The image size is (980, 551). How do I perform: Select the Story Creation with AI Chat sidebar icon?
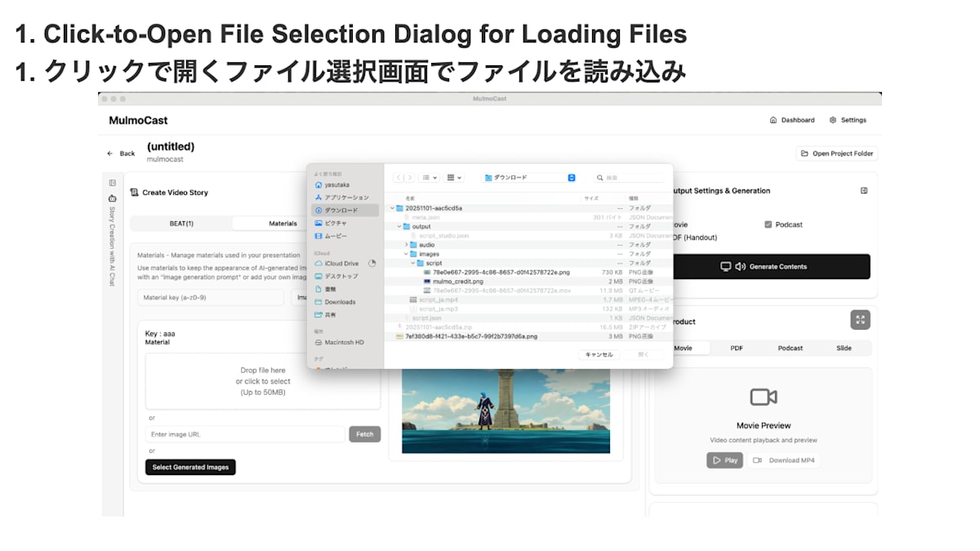click(x=112, y=199)
